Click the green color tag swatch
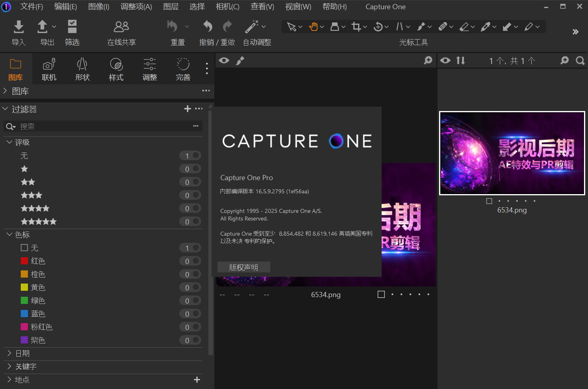Image resolution: width=588 pixels, height=389 pixels. (24, 301)
